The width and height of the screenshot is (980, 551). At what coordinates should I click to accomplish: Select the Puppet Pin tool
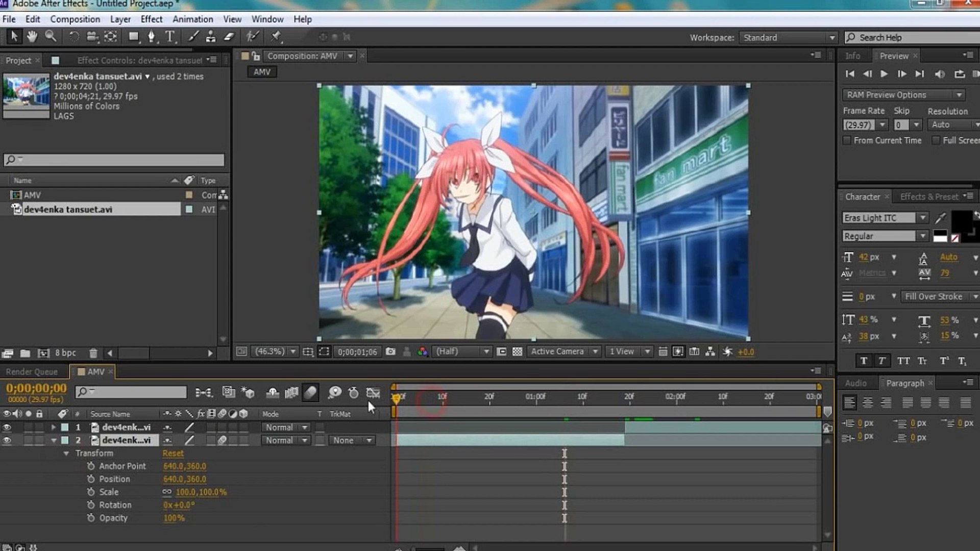(276, 36)
